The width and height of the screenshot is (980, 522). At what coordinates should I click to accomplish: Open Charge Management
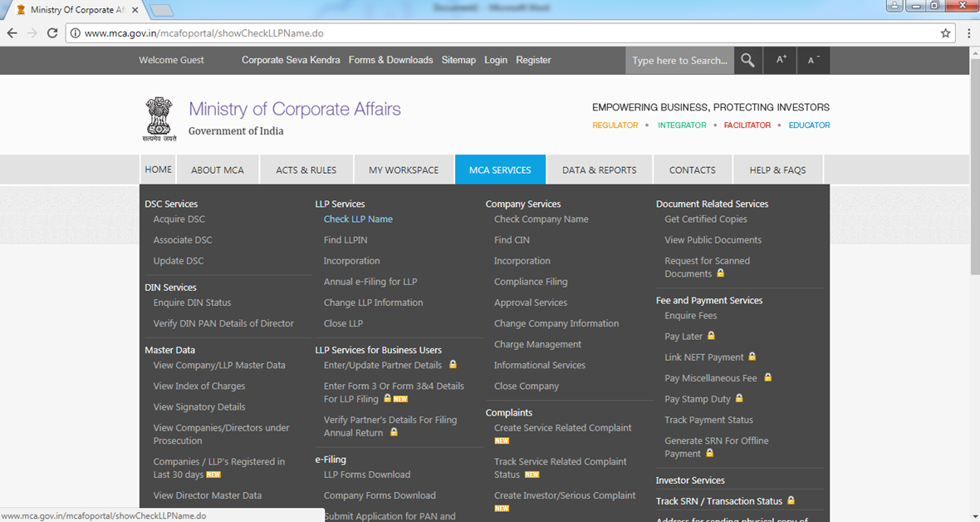(x=537, y=344)
